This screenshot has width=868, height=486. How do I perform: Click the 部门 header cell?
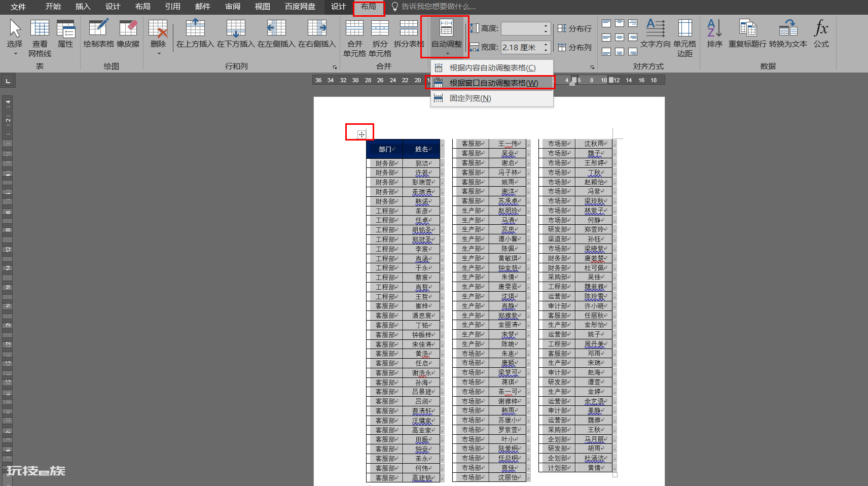point(384,149)
